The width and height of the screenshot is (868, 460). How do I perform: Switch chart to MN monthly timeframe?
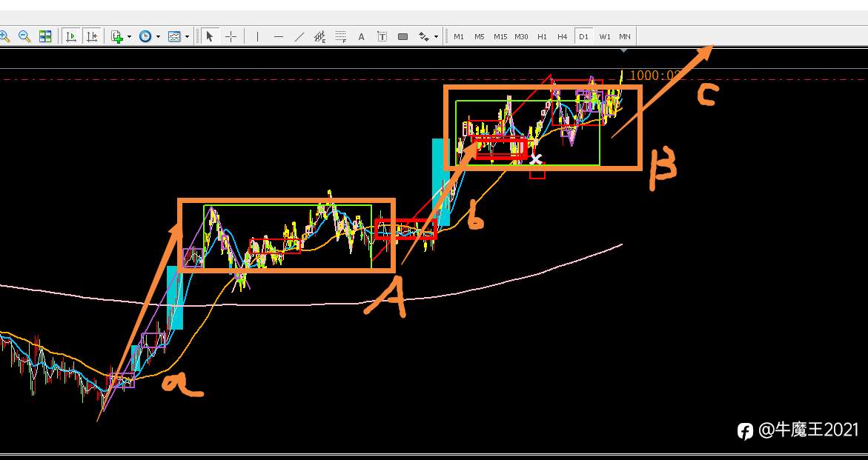click(624, 36)
